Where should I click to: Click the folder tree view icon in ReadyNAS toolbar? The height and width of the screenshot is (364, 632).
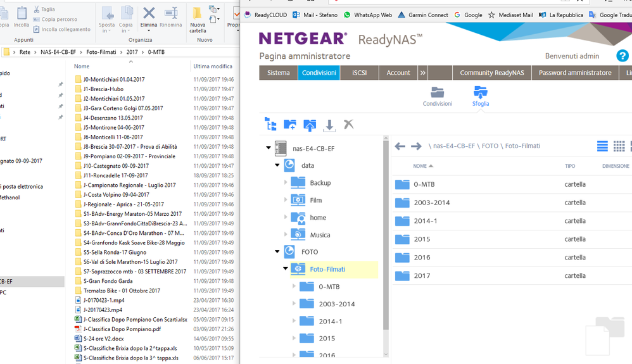tap(270, 124)
